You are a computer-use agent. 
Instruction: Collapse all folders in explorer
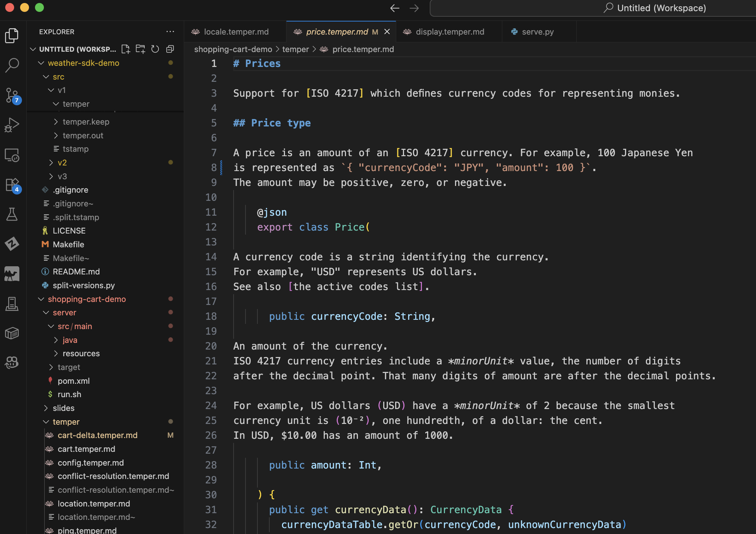[170, 49]
